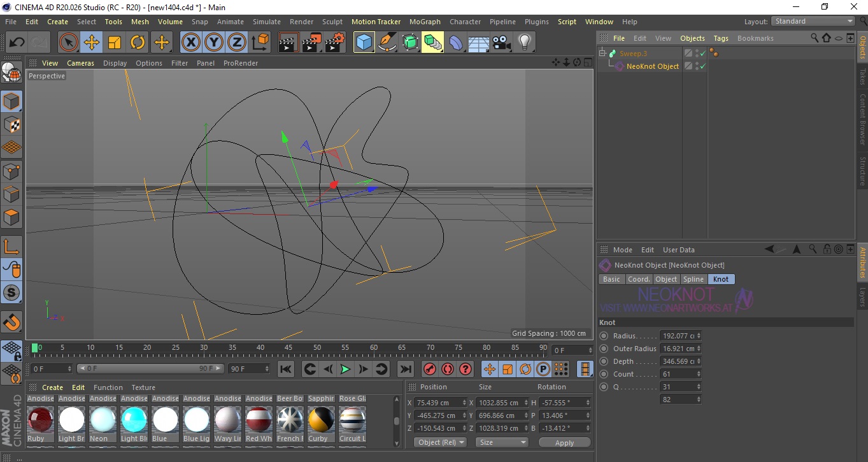Viewport: 868px width, 462px height.
Task: Toggle the Radius keyframe circle
Action: [x=604, y=336]
